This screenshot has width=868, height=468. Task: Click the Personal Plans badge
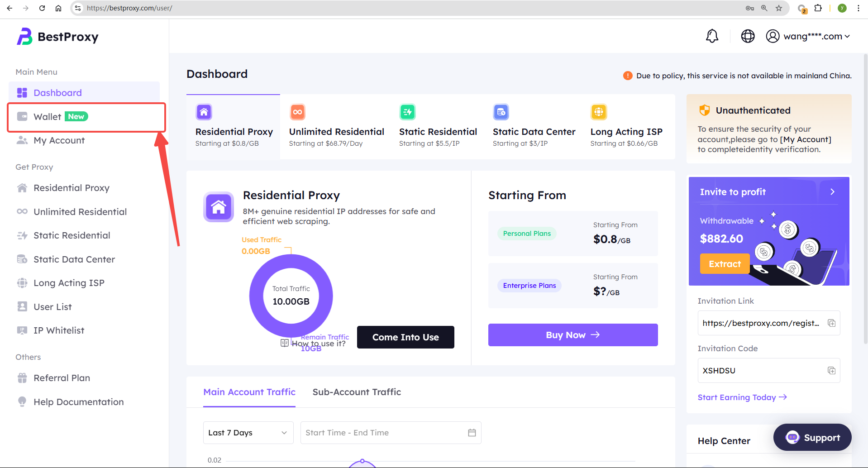coord(527,234)
